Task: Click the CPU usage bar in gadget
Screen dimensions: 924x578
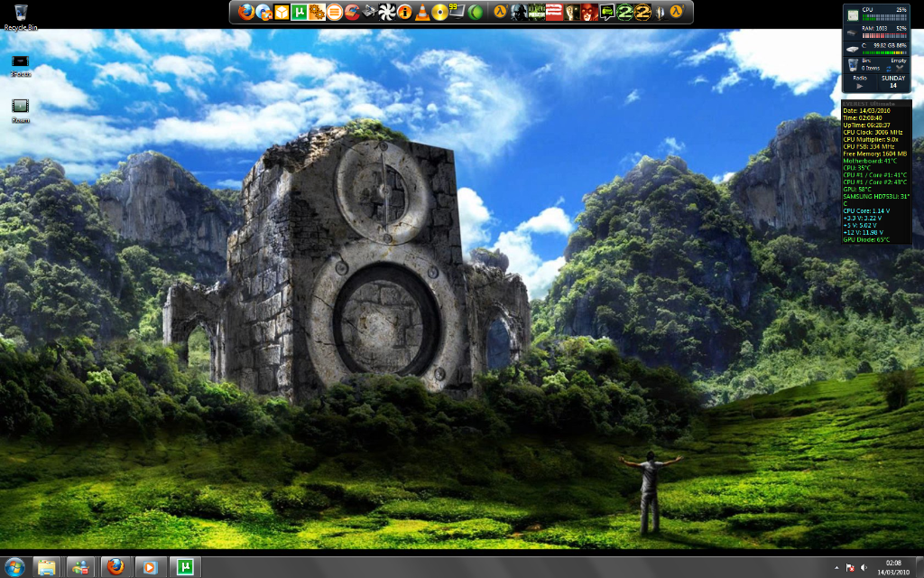Action: 884,18
